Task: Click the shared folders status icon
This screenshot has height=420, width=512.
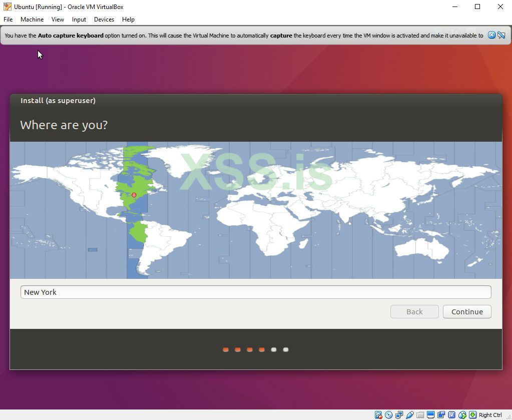Action: tap(420, 415)
